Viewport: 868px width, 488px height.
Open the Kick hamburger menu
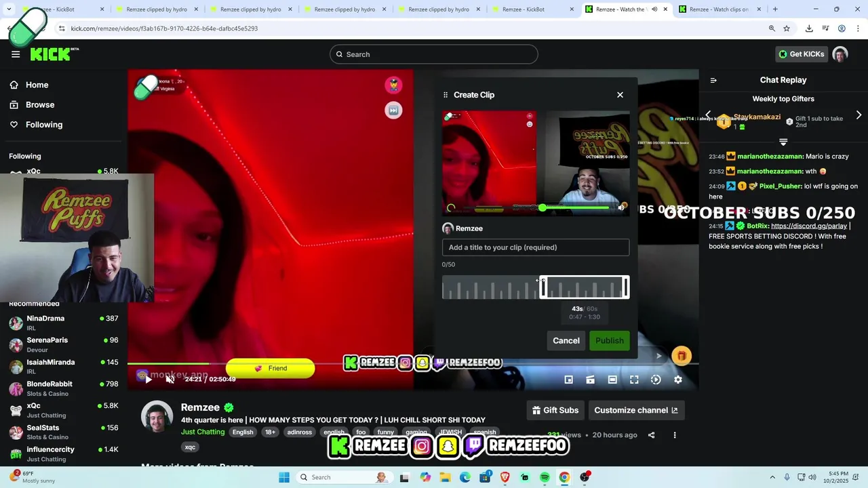[x=16, y=54]
